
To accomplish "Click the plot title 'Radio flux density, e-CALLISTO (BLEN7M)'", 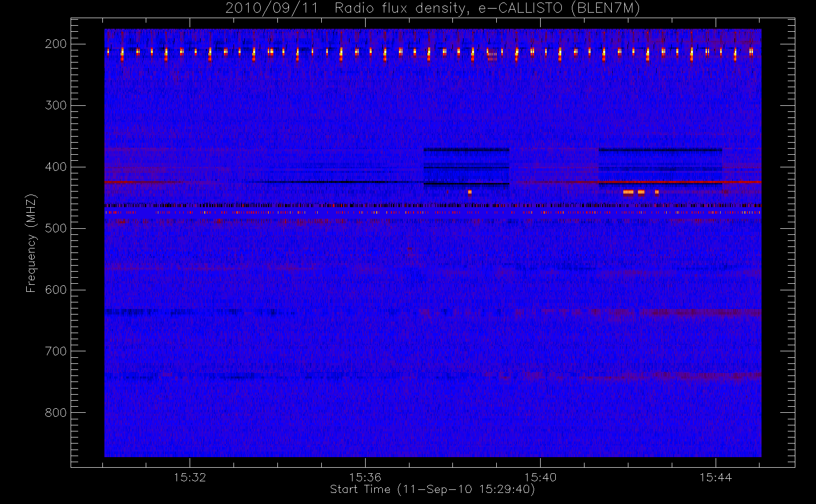I will pyautogui.click(x=487, y=8).
